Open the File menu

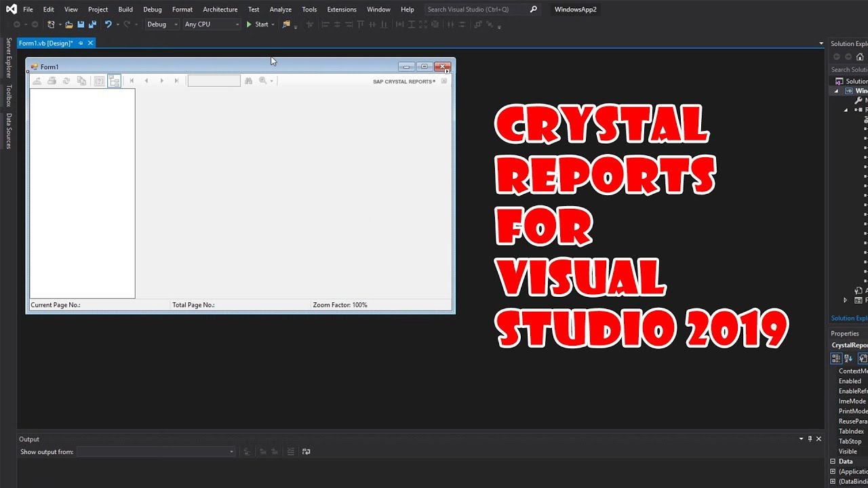(28, 9)
